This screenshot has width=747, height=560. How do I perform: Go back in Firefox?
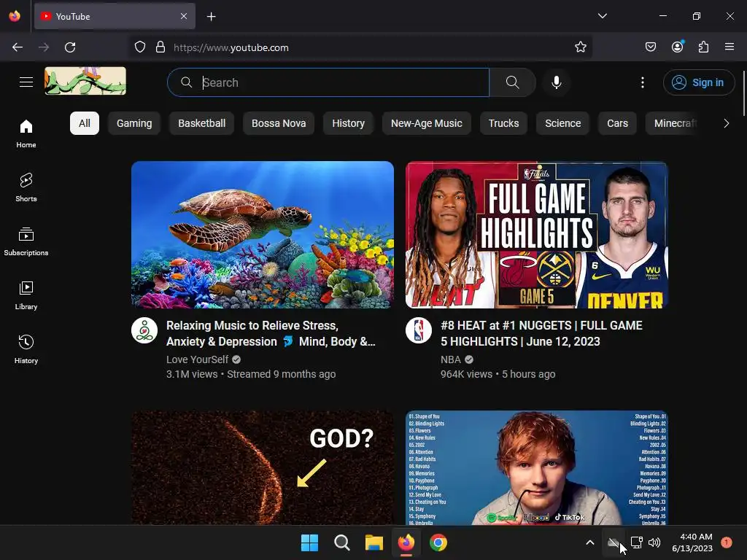click(18, 47)
